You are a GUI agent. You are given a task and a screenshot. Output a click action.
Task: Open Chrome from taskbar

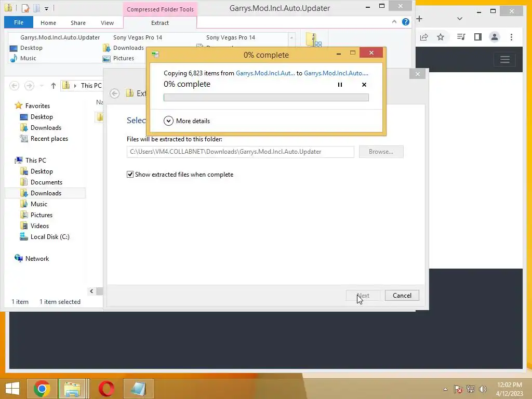pyautogui.click(x=42, y=389)
